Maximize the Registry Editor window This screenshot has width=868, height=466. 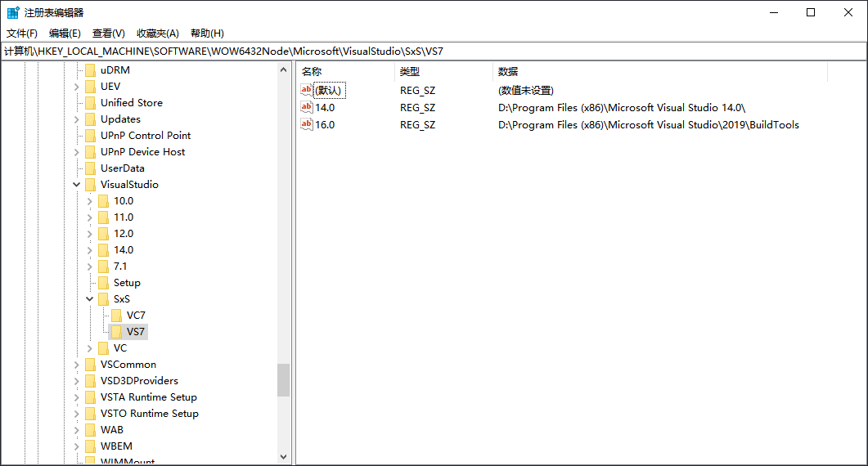click(x=811, y=12)
